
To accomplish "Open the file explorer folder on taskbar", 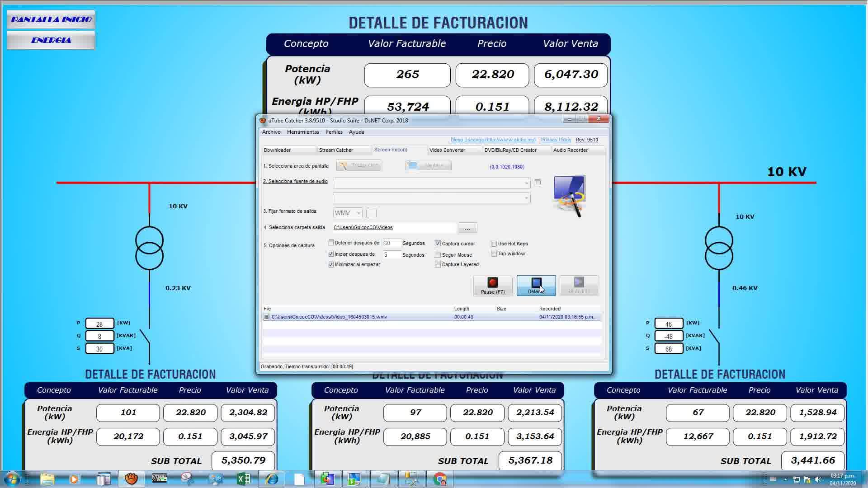I will [x=47, y=479].
